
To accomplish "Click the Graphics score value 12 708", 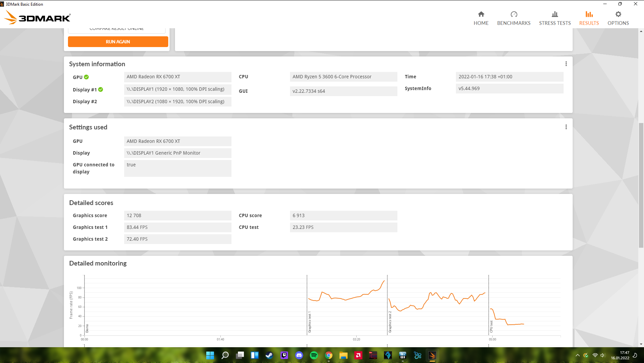I will click(178, 215).
